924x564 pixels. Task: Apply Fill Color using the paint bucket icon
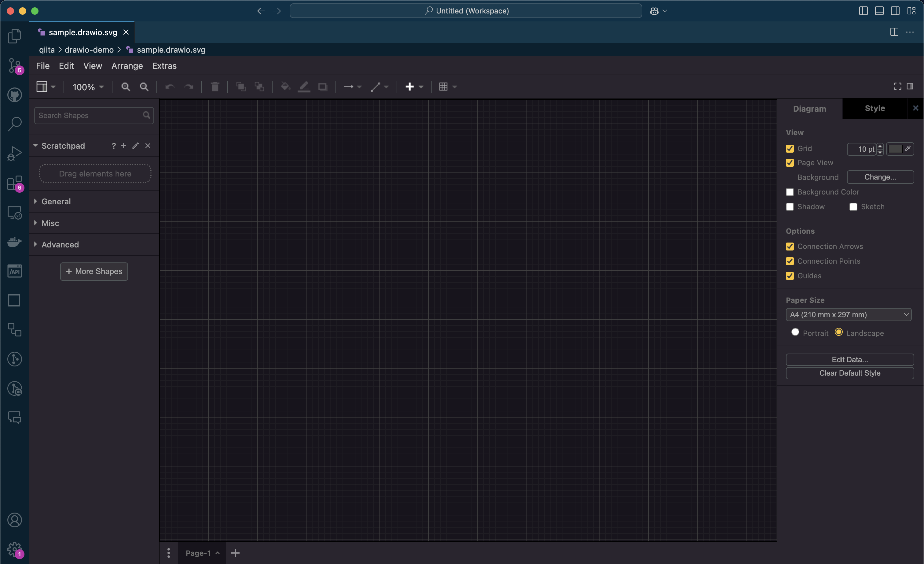click(x=285, y=87)
